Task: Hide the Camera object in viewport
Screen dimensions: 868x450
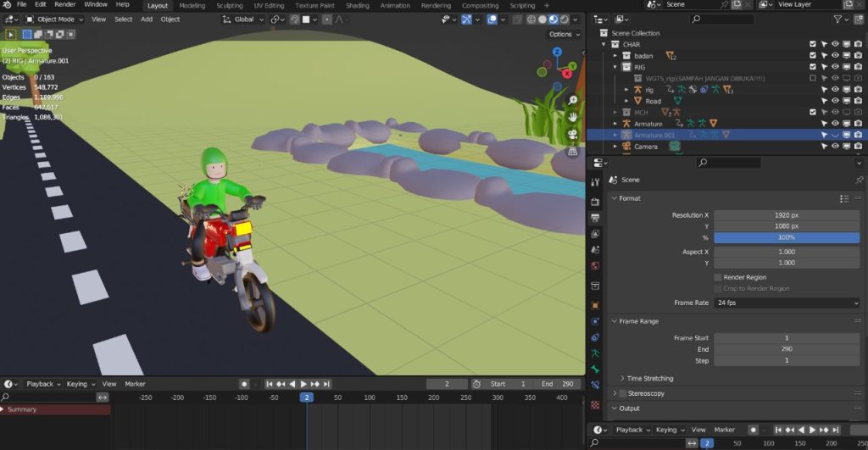Action: tap(835, 147)
